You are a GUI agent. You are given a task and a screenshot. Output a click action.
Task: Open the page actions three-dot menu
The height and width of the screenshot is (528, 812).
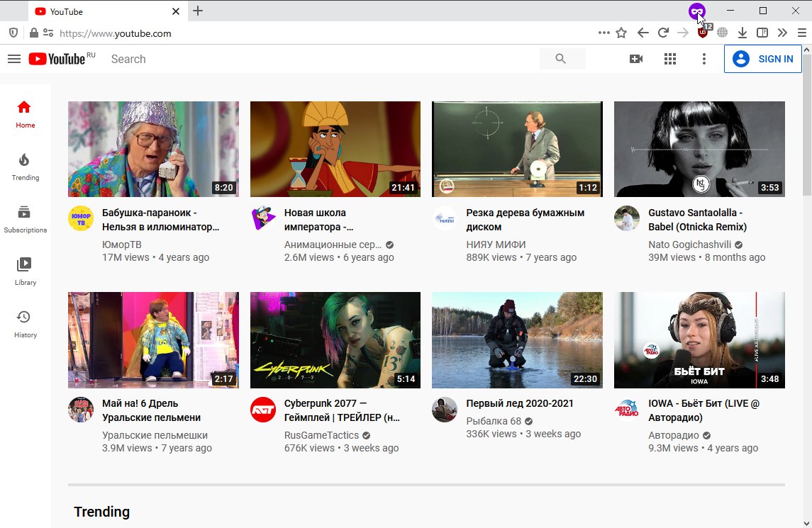point(604,33)
